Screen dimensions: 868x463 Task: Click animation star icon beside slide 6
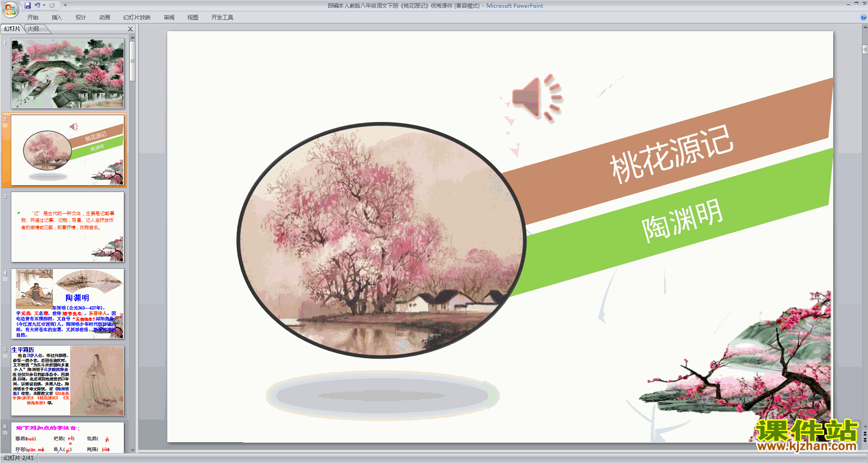tap(5, 433)
